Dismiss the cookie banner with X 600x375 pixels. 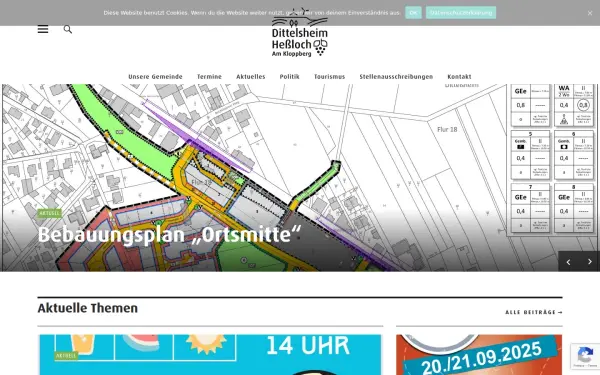click(x=590, y=13)
